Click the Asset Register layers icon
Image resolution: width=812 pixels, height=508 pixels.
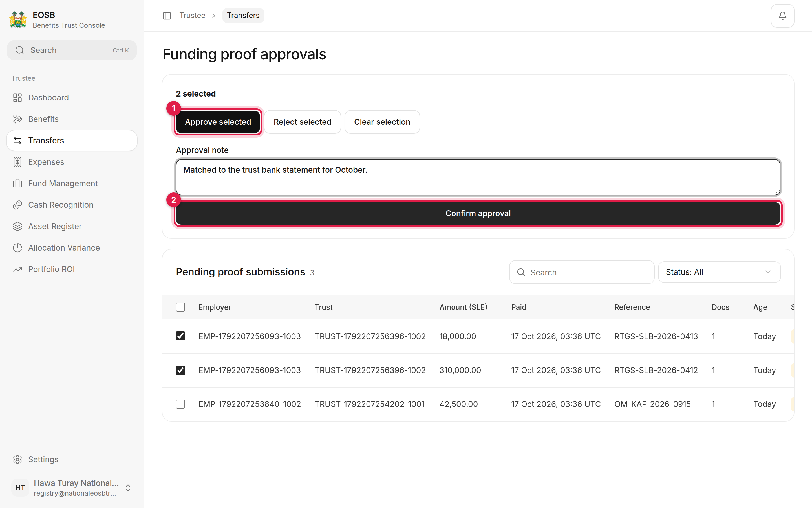[x=17, y=226]
